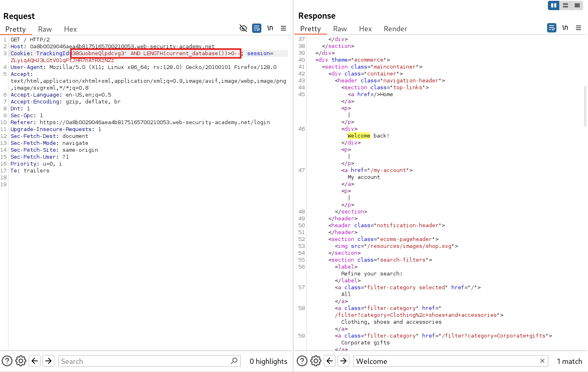This screenshot has height=372, width=588.
Task: Select the Response Pretty tab
Action: coord(311,29)
